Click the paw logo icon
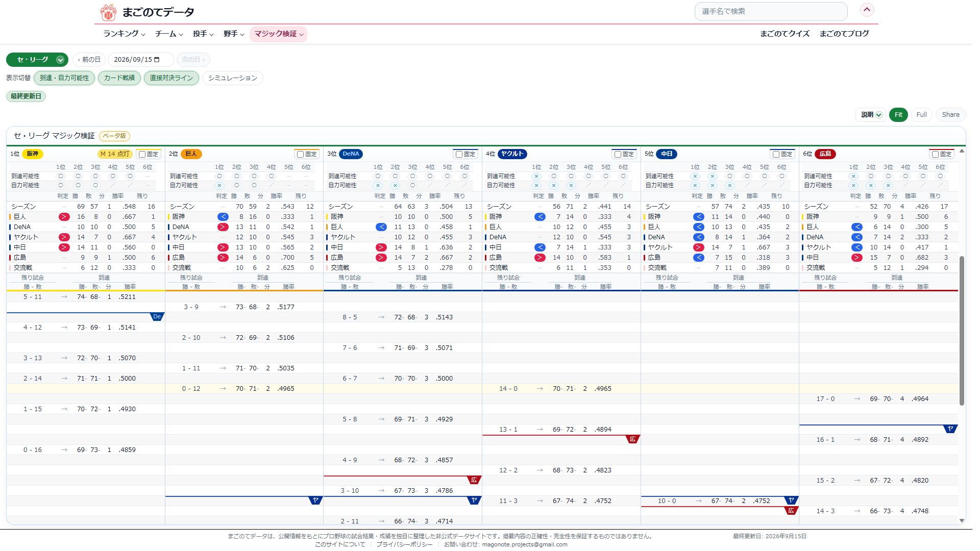Screen dimensions: 980x551 point(108,12)
